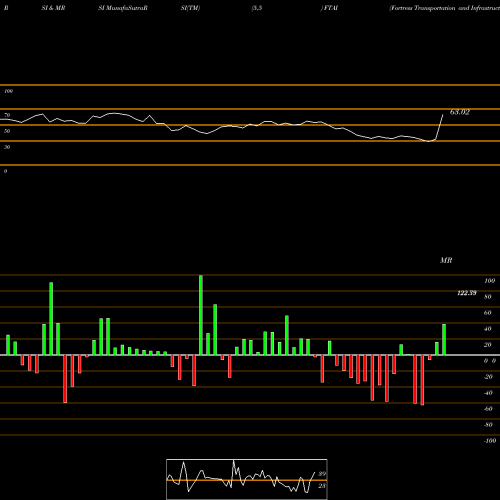The height and width of the screenshot is (500, 500).
Task: Select the 80 label on MR axis
Action: tap(488, 297)
